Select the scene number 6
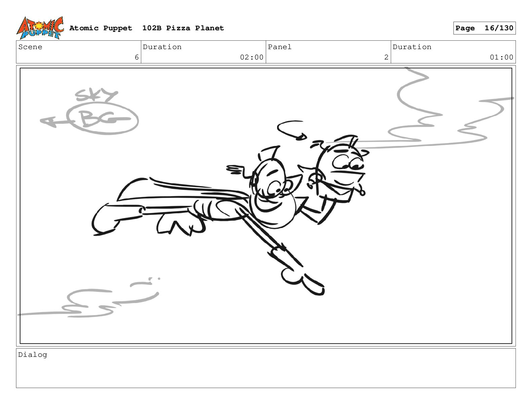Image resolution: width=532 pixels, height=412 pixels. [137, 57]
